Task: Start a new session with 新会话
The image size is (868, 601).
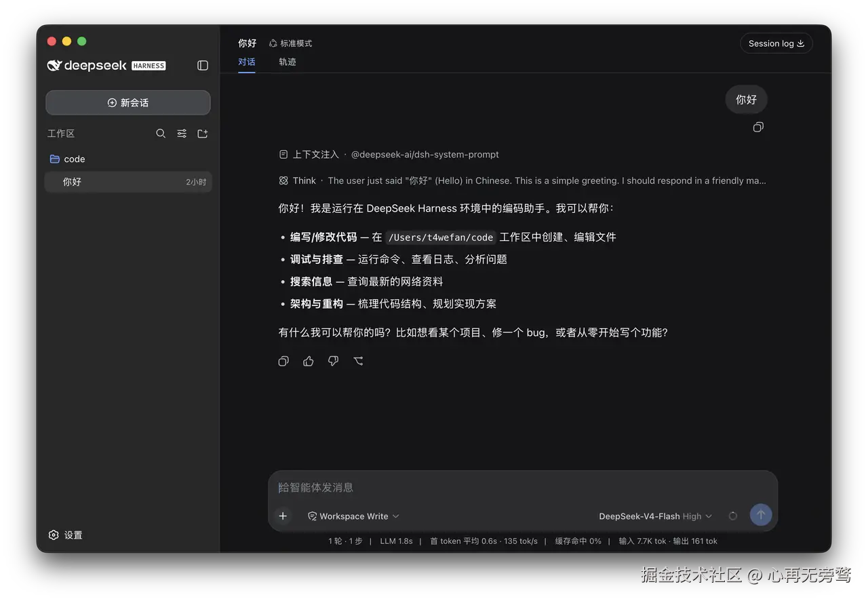Action: 128,102
